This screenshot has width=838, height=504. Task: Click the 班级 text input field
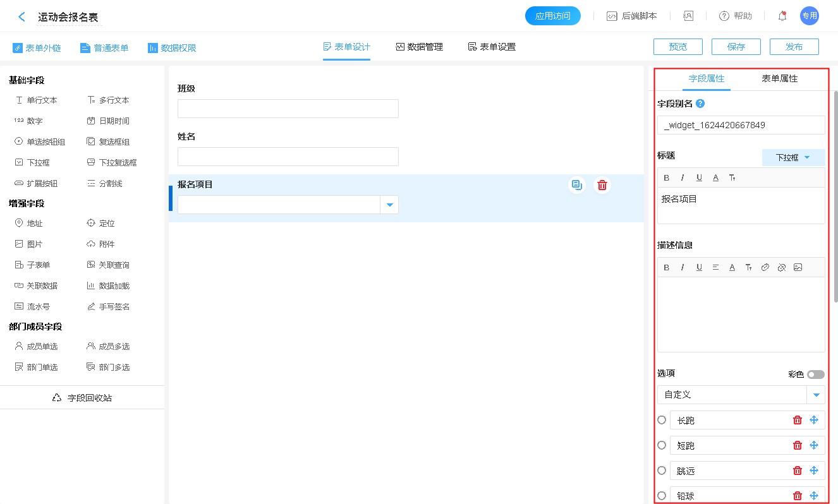coord(288,109)
